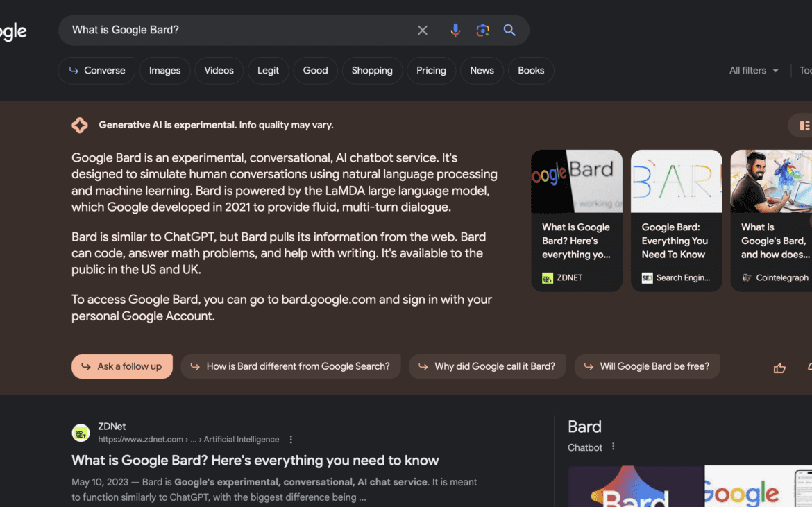Screen dimensions: 812x507
Task: Click ZDNet site name in result
Action: 112,427
